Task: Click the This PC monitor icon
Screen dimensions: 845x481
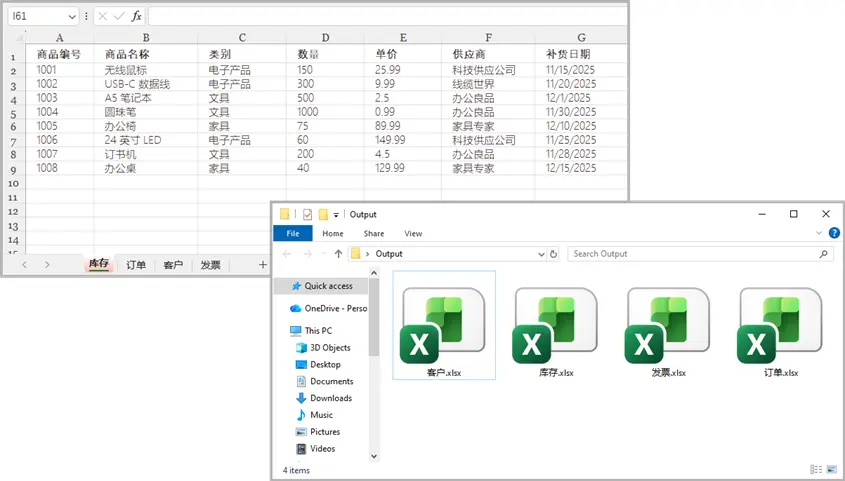Action: 295,331
